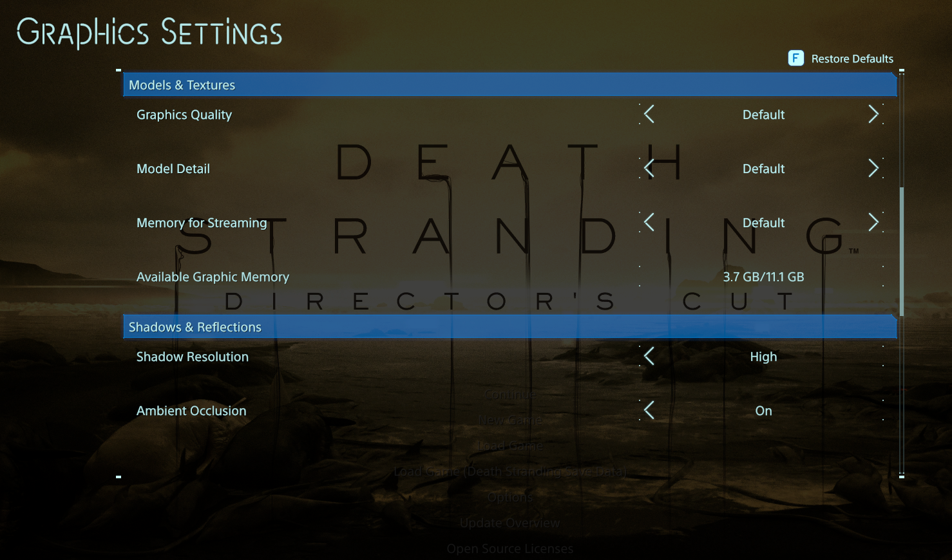Viewport: 952px width, 560px height.
Task: Select the Models & Textures section header
Action: coord(509,85)
